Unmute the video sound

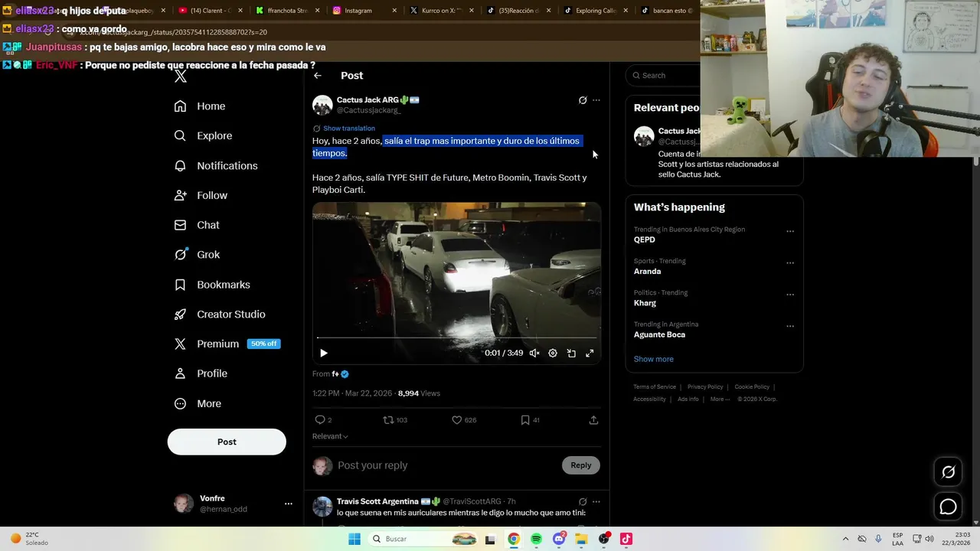pyautogui.click(x=534, y=354)
